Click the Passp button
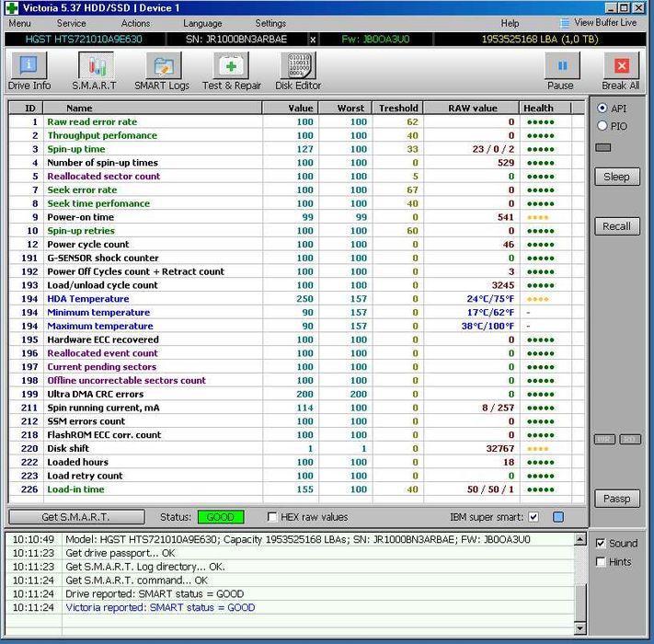 (x=617, y=499)
